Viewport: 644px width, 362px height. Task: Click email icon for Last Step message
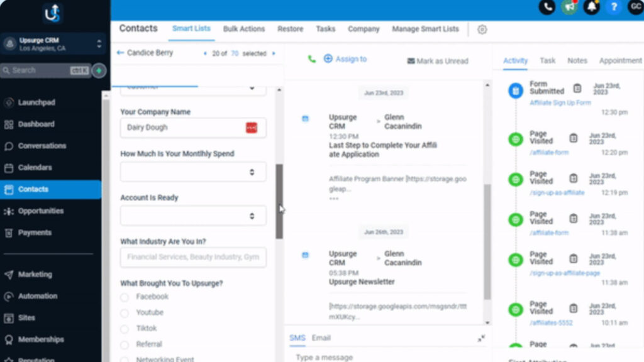tap(305, 119)
